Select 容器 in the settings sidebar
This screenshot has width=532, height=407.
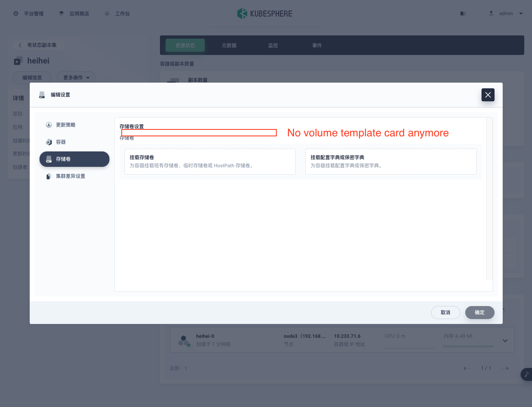(x=61, y=142)
